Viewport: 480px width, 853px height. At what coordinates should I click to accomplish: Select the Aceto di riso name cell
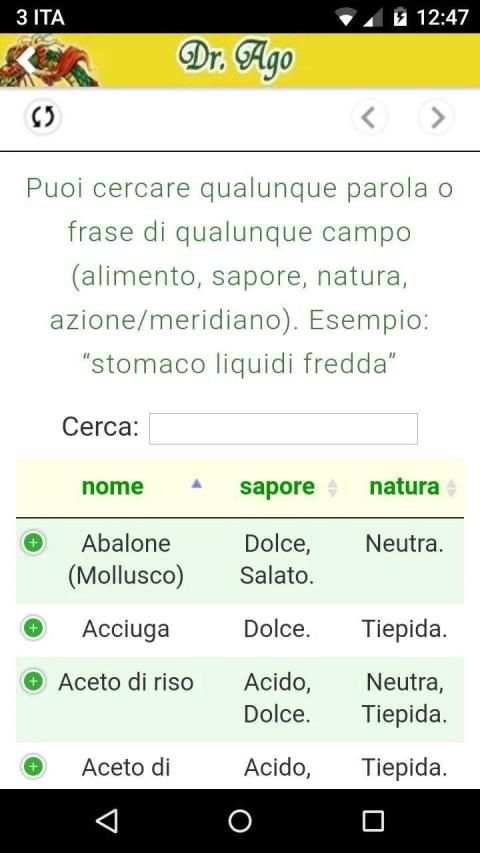coord(126,682)
